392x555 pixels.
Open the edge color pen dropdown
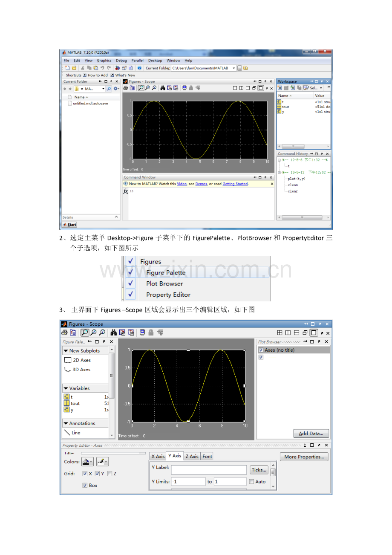click(x=102, y=461)
